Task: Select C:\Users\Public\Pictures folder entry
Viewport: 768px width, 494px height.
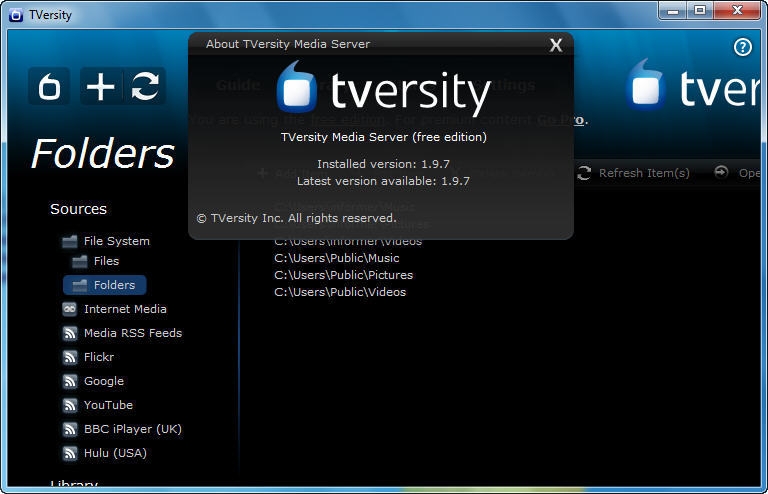Action: (x=343, y=275)
